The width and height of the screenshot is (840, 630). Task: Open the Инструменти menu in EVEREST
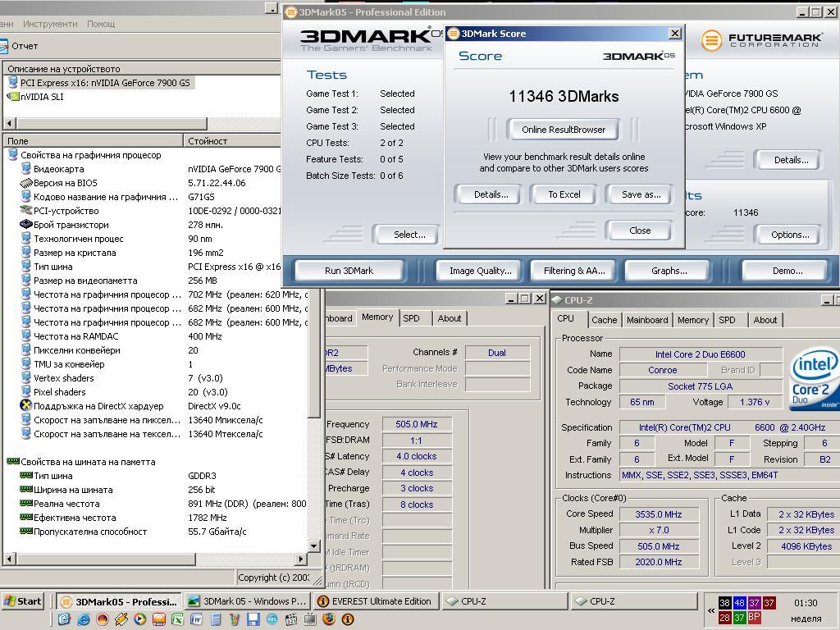50,24
